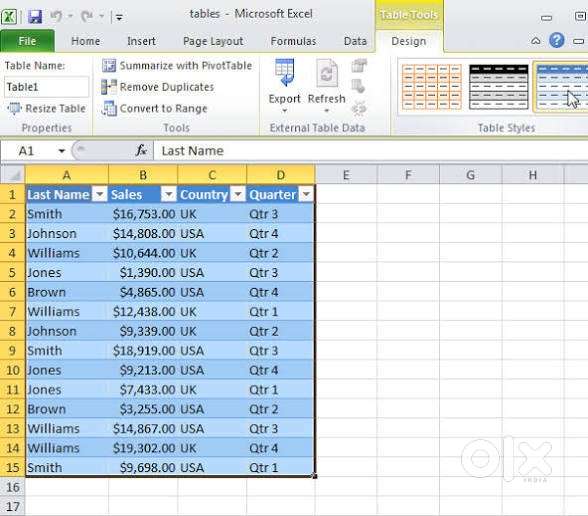The width and height of the screenshot is (588, 516).
Task: Click the Table Name input field
Action: [x=46, y=87]
